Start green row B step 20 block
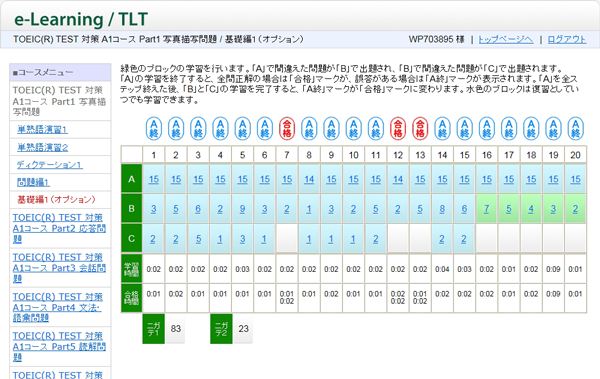This screenshot has width=600, height=379. pos(576,209)
